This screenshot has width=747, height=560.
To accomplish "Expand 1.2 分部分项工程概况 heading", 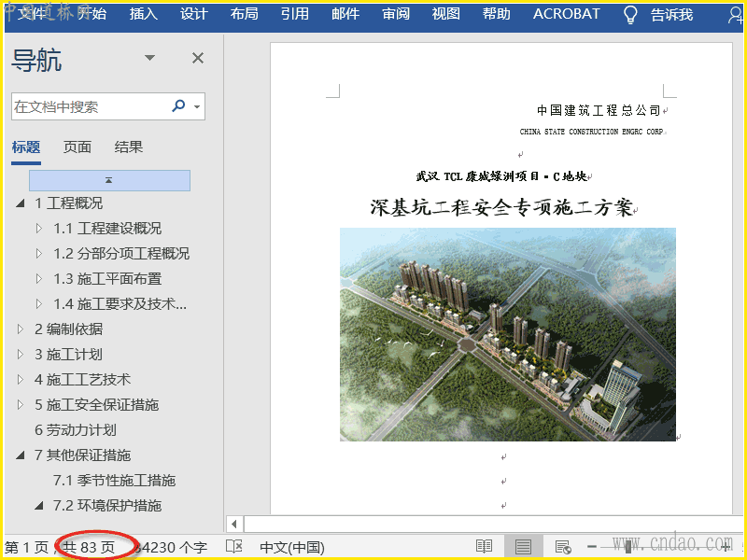I will (39, 254).
